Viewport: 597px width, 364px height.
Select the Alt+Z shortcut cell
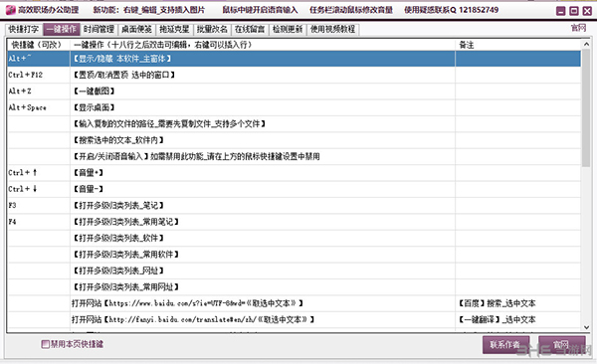pos(38,91)
